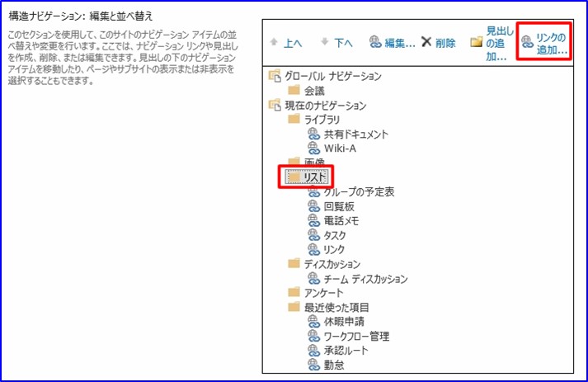Select グループの予定表 item

(x=360, y=191)
